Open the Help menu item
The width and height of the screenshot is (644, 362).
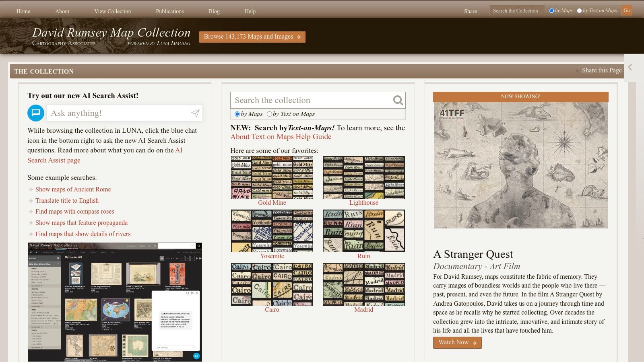[x=250, y=11]
